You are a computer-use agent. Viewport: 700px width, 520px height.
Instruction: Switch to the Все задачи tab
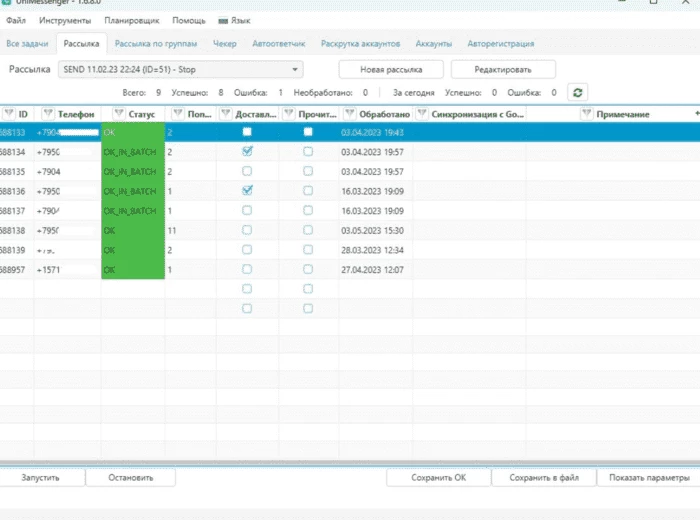coord(27,44)
